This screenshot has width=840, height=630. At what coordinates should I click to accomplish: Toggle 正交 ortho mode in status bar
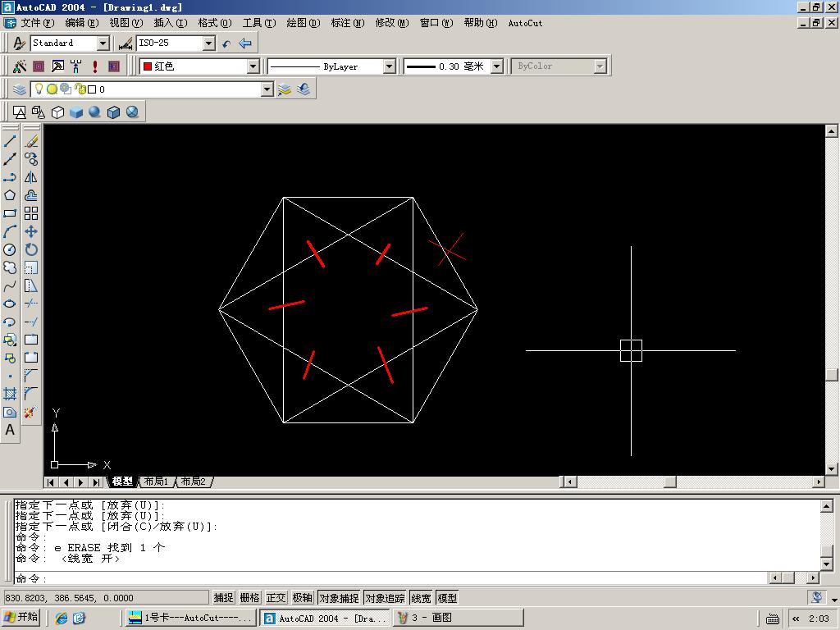[276, 598]
